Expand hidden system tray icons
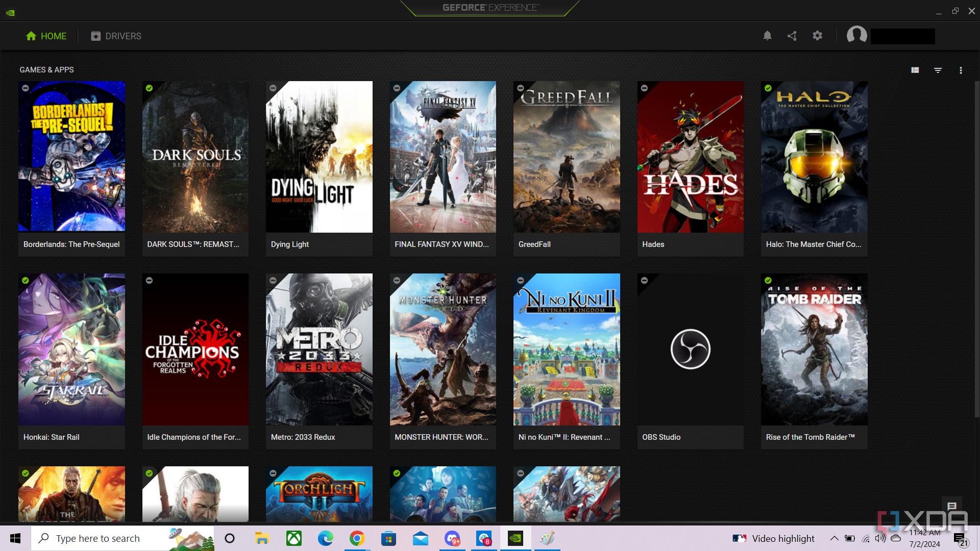This screenshot has width=980, height=551. 834,538
